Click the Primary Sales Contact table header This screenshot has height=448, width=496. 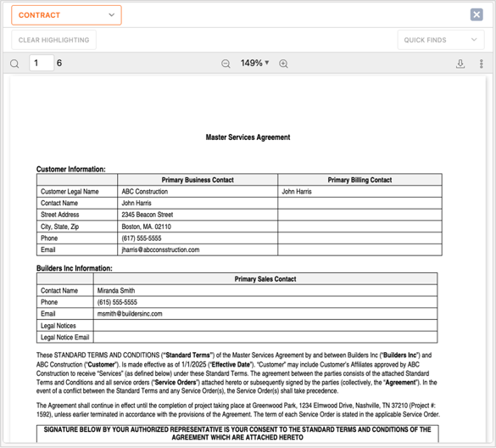[x=265, y=279]
